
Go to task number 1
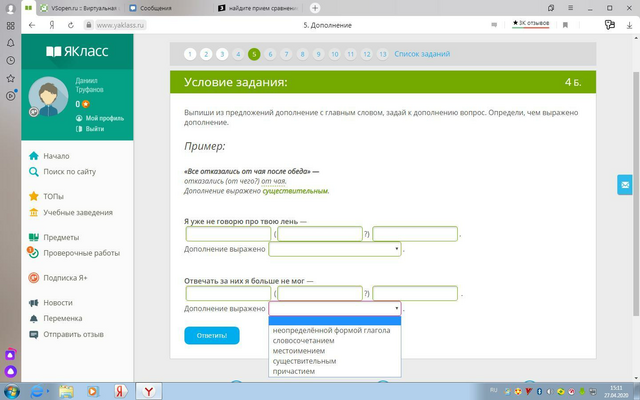tap(190, 54)
